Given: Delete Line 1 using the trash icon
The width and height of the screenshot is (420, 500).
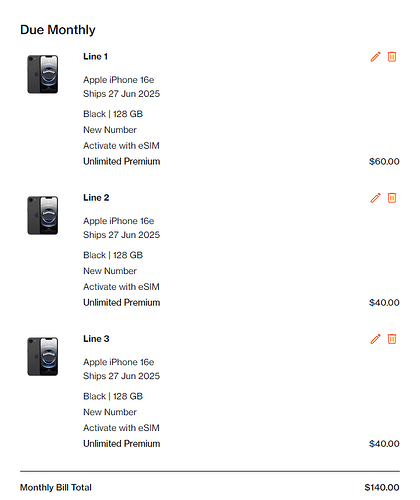Looking at the screenshot, I should [392, 57].
